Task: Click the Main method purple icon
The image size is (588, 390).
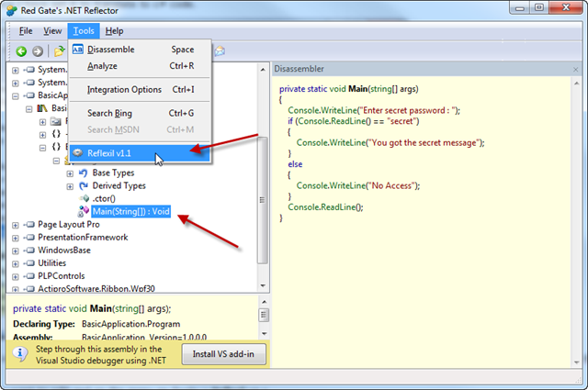Action: coord(84,212)
